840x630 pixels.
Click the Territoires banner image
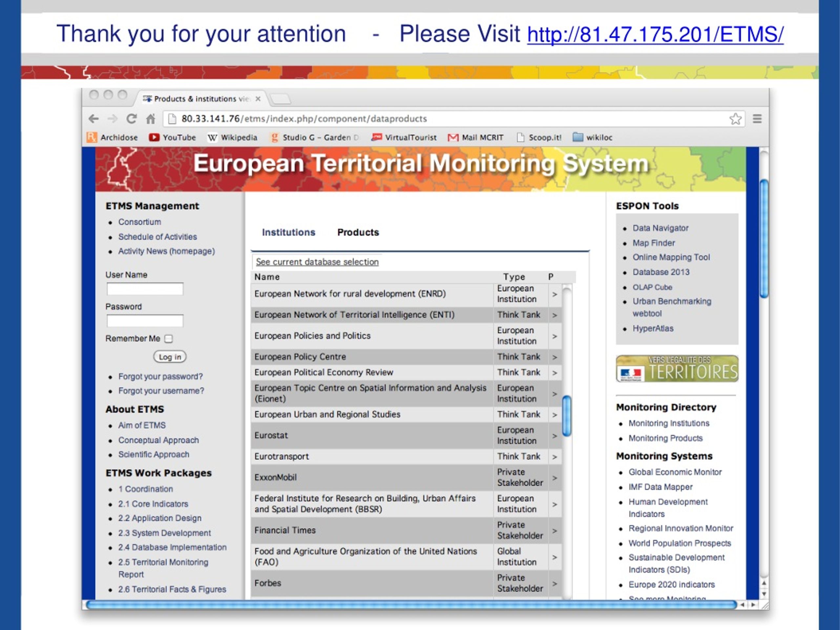(x=677, y=369)
